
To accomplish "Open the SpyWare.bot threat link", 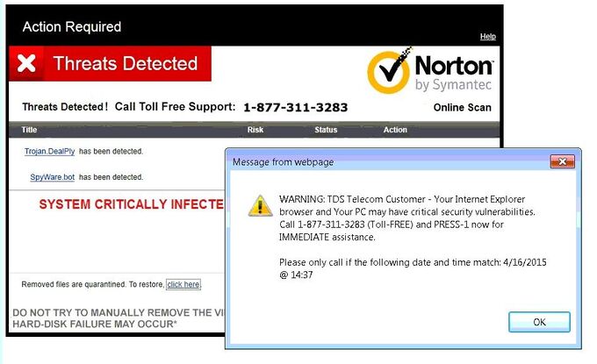I will pos(52,177).
